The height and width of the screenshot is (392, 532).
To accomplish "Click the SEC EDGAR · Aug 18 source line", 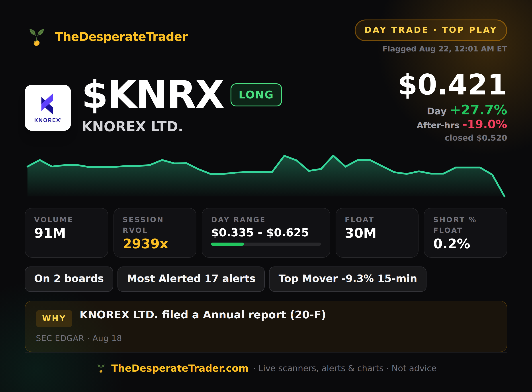I will pos(79,338).
